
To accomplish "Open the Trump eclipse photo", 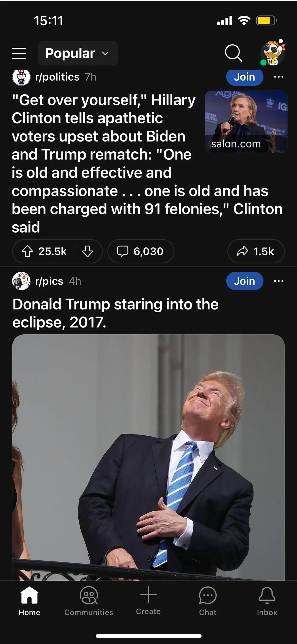I will coord(148,457).
